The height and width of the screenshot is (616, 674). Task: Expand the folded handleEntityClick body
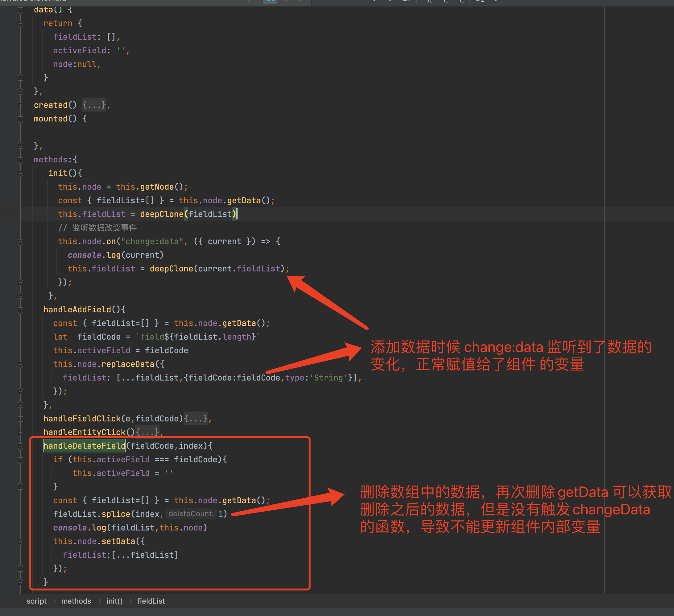click(148, 432)
